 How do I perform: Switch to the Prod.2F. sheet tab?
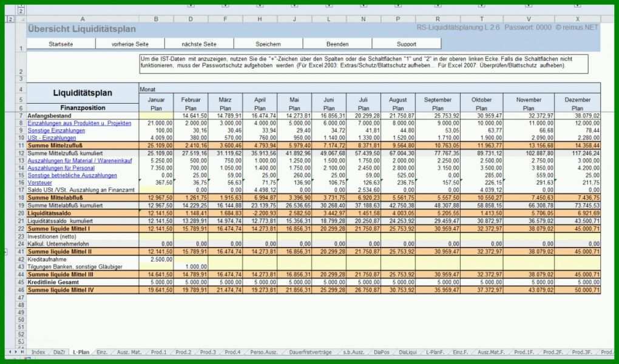tap(553, 352)
